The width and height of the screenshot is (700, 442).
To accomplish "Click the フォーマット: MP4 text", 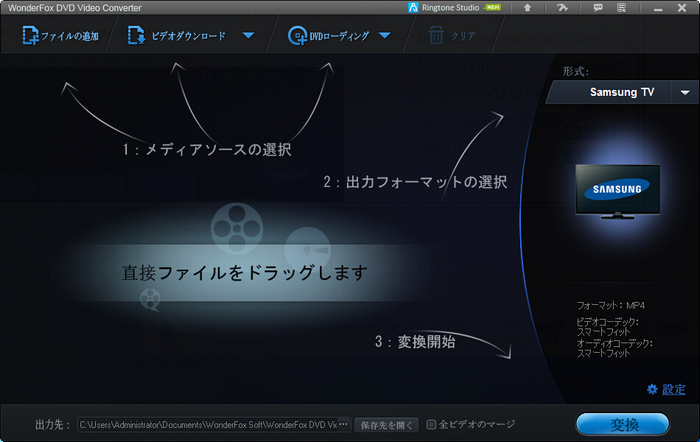I will [x=611, y=305].
